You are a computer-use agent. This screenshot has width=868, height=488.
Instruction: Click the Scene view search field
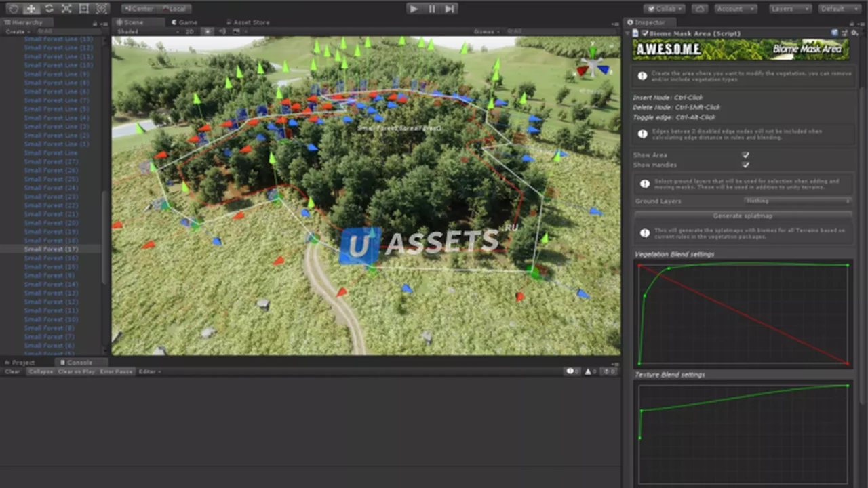(563, 31)
